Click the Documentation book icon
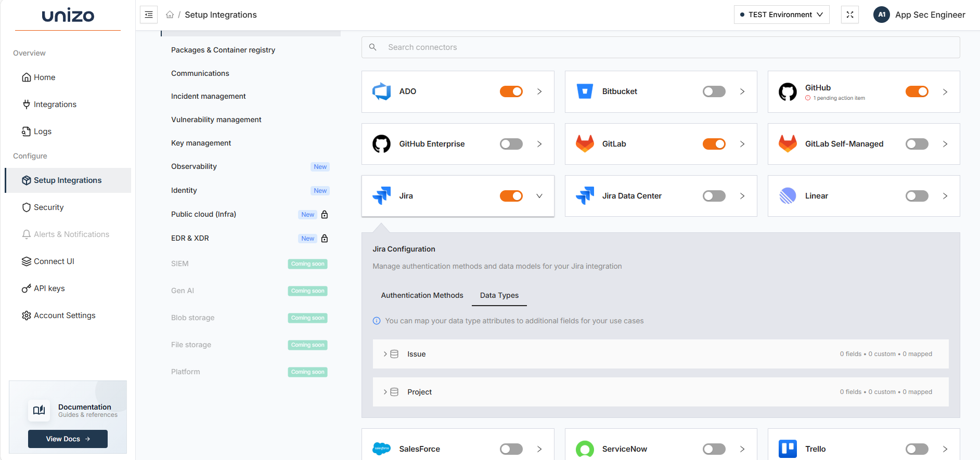This screenshot has height=460, width=980. coord(39,411)
